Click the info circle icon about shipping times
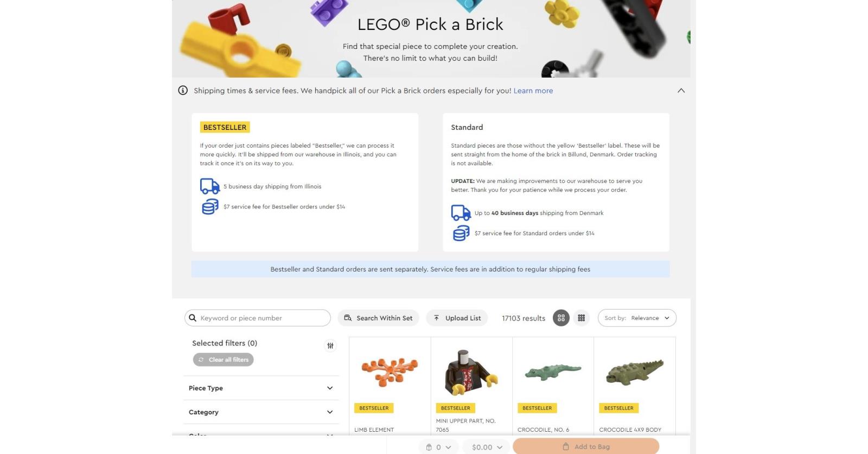 click(x=183, y=91)
